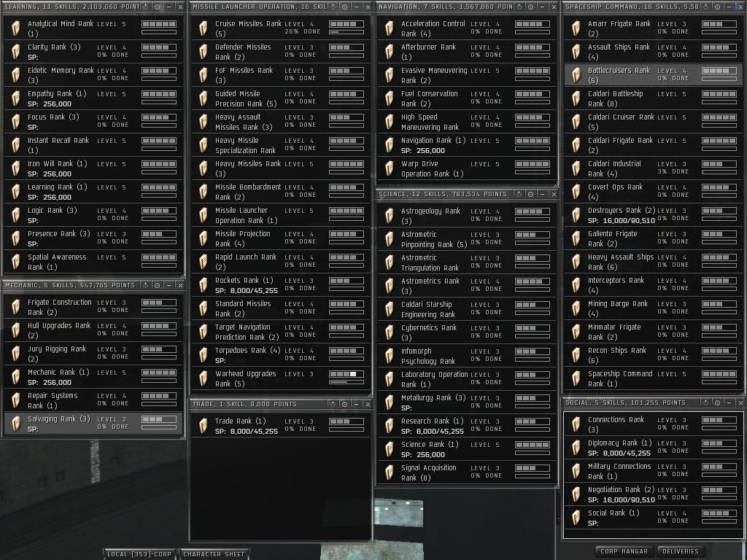
Task: Click the Social Rank skill book icon
Action: pyautogui.click(x=576, y=517)
